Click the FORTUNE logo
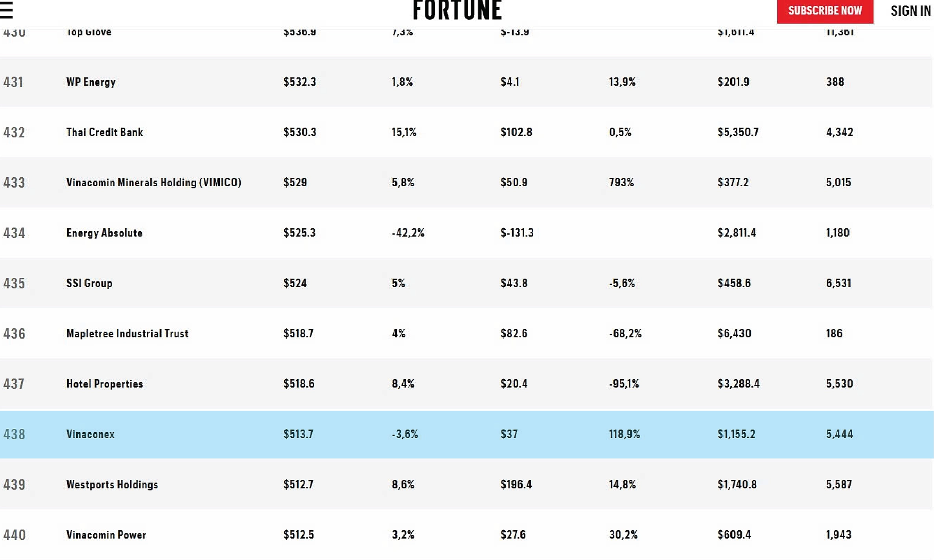This screenshot has width=934, height=560. [x=457, y=11]
